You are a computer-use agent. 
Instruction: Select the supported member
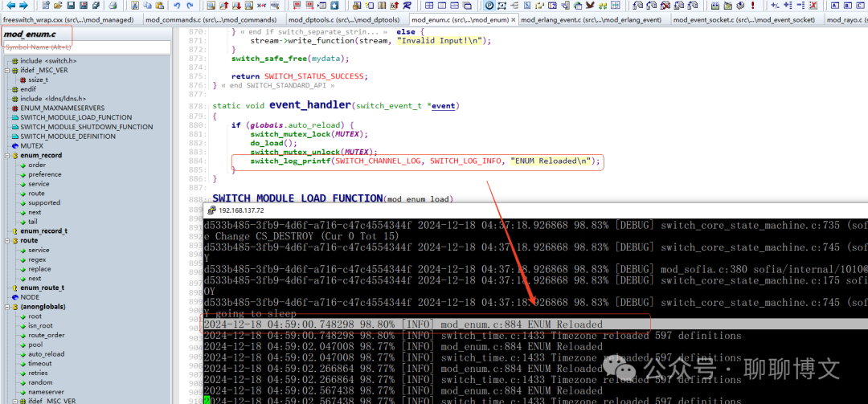(x=44, y=202)
